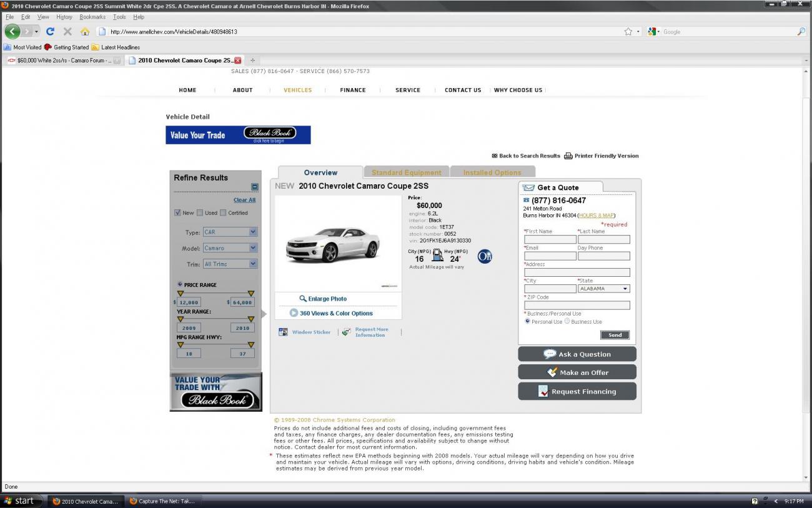This screenshot has width=812, height=508.
Task: Reload the page with the refresh icon
Action: (x=50, y=31)
